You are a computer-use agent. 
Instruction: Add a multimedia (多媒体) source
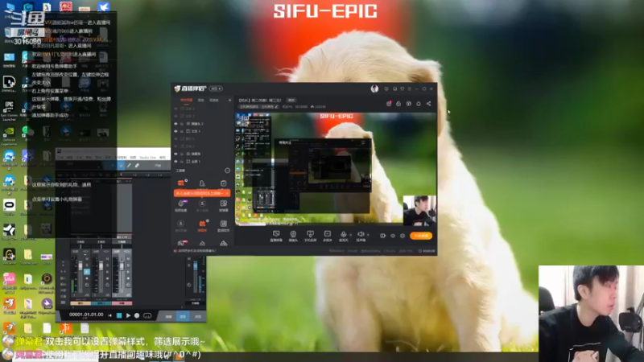328,236
